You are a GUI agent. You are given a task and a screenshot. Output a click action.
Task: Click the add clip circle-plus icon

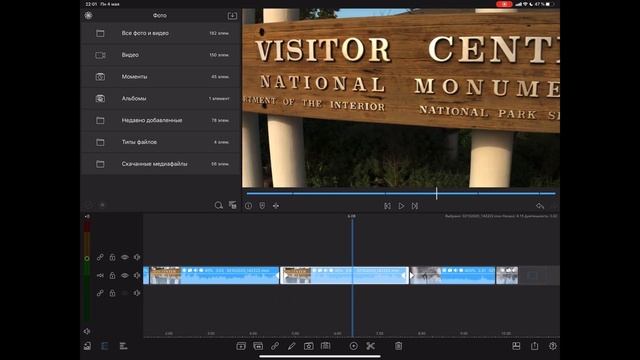pos(353,346)
